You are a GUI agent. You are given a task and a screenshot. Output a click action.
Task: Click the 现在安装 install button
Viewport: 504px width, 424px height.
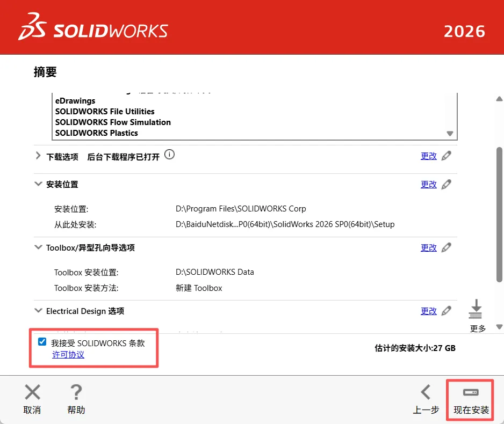click(x=471, y=400)
